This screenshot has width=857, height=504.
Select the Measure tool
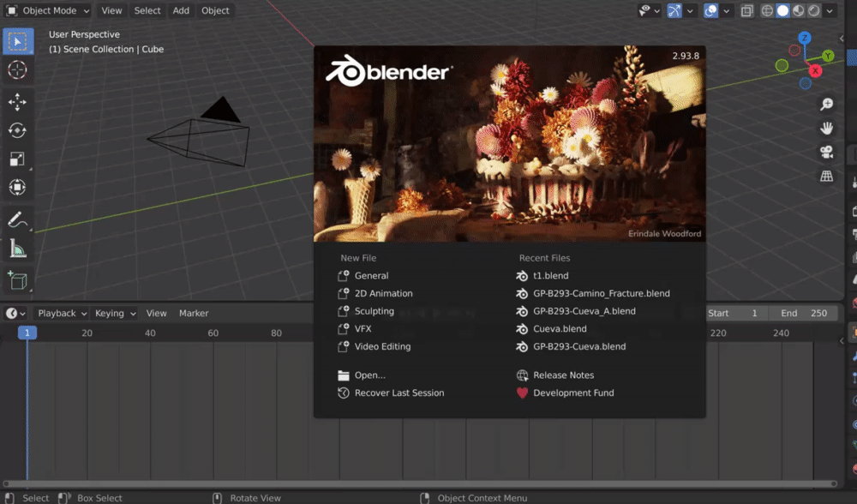(x=17, y=249)
